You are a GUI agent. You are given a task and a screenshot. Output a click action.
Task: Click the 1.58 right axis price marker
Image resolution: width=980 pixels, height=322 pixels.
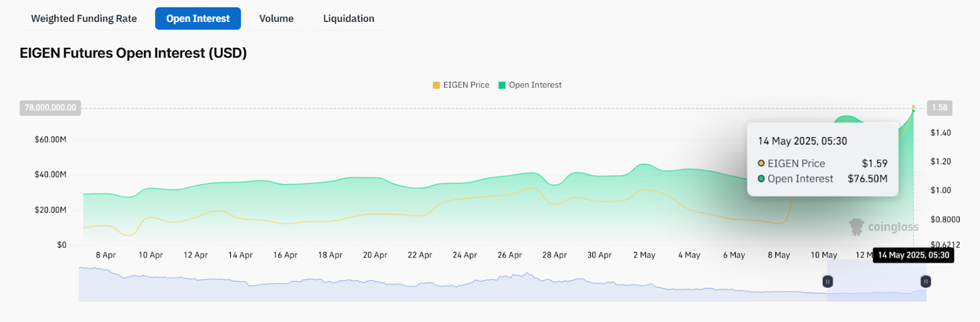pos(939,108)
